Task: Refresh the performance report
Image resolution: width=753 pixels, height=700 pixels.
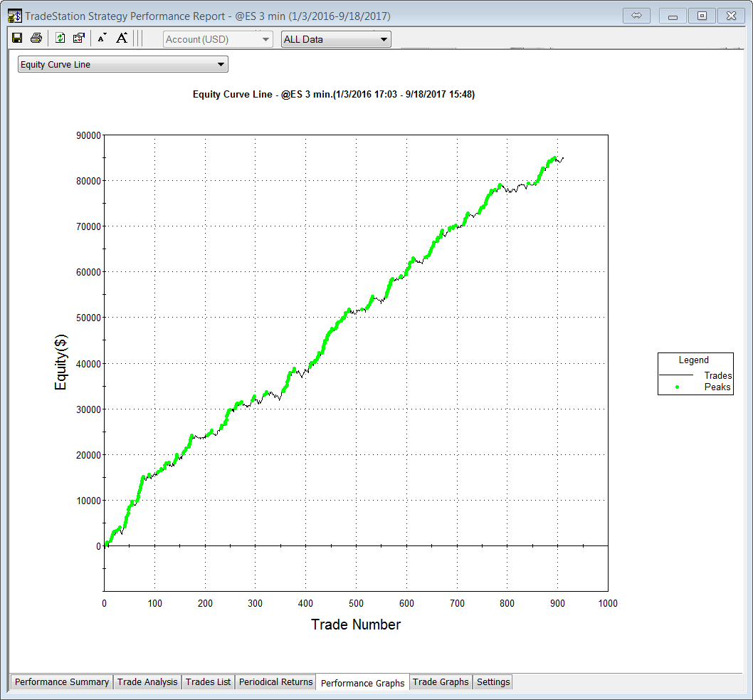Action: tap(60, 38)
